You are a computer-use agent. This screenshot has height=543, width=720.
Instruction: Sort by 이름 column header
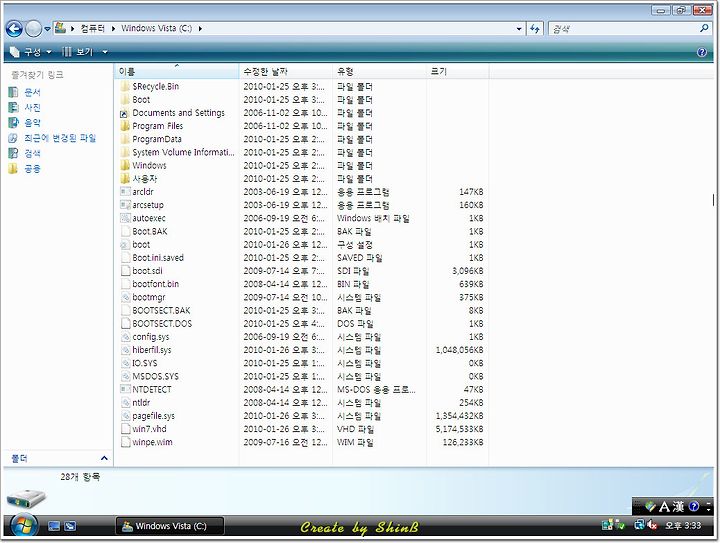click(x=176, y=71)
